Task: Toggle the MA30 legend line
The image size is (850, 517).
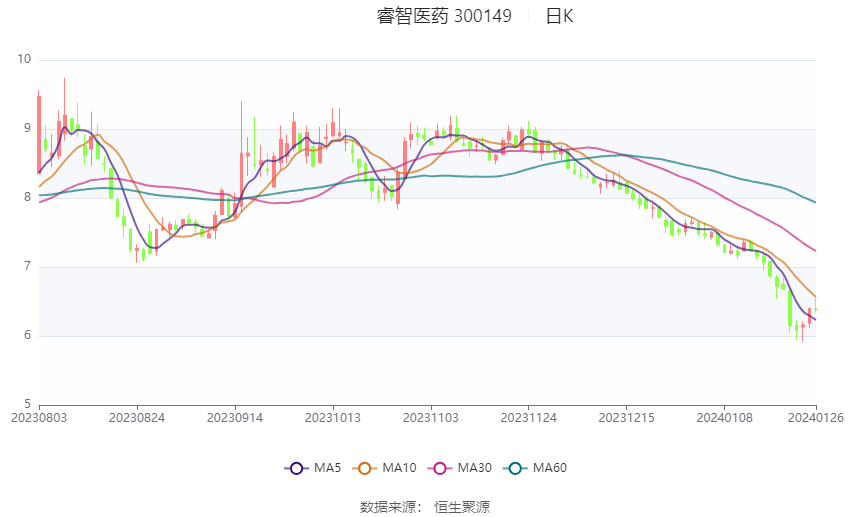Action: click(460, 468)
